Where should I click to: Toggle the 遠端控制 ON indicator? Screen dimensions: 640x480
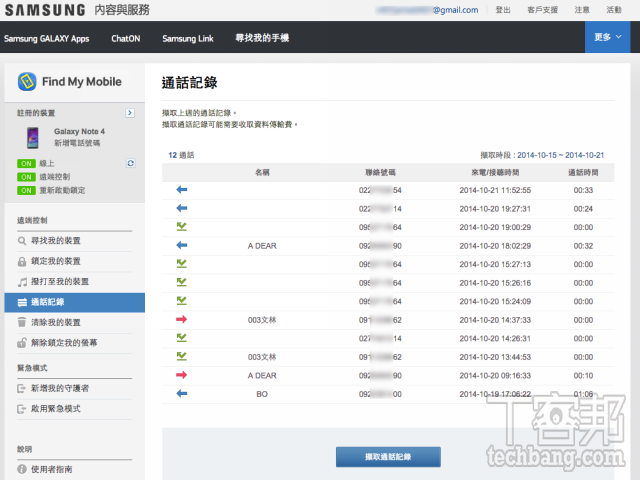click(x=26, y=177)
